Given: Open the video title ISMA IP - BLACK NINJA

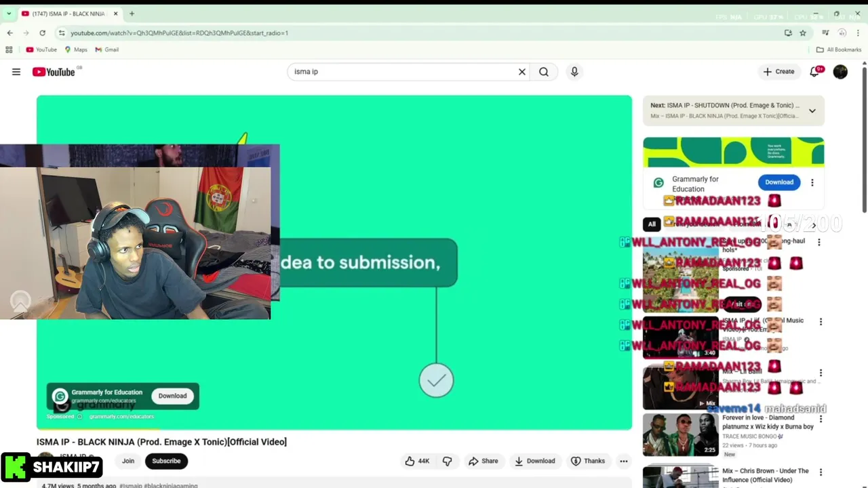Looking at the screenshot, I should [x=161, y=442].
